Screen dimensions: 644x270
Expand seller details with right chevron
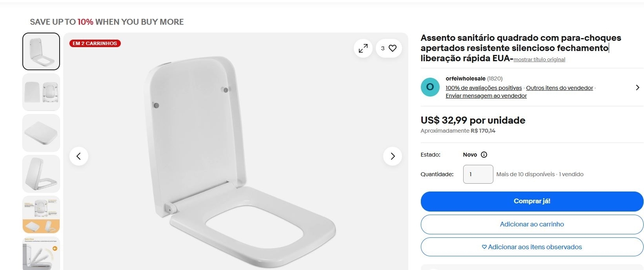(637, 88)
